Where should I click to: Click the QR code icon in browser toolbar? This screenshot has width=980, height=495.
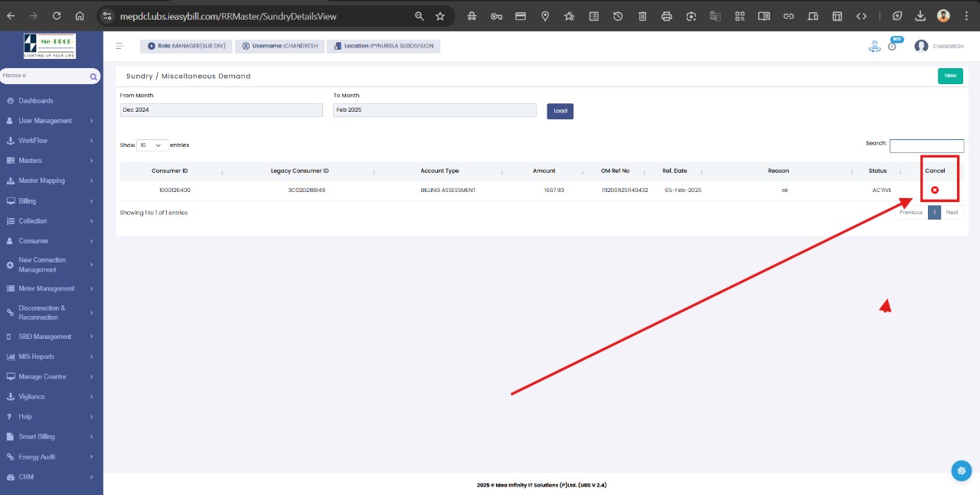tap(740, 15)
